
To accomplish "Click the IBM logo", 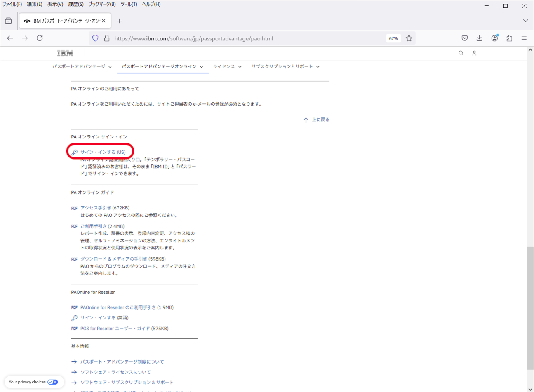I will (65, 53).
